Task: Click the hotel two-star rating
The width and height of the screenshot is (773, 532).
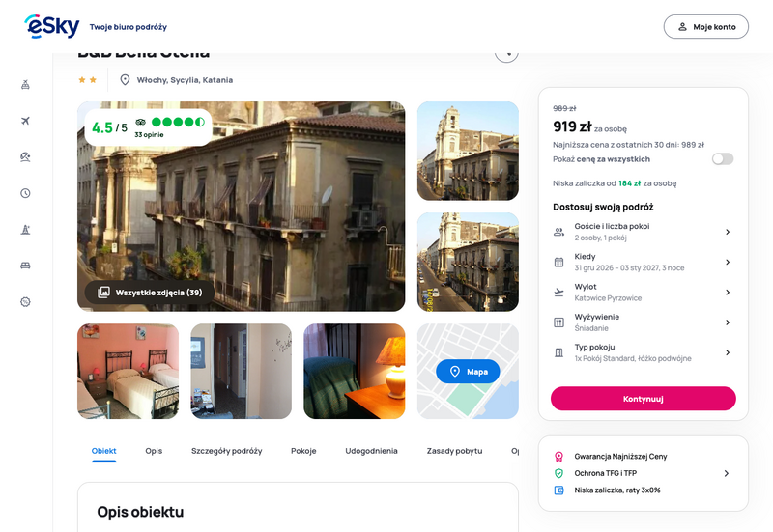Action: tap(87, 80)
